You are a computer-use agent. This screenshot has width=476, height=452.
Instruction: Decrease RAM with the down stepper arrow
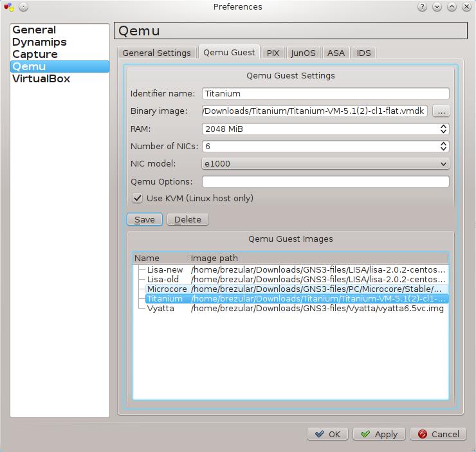443,132
